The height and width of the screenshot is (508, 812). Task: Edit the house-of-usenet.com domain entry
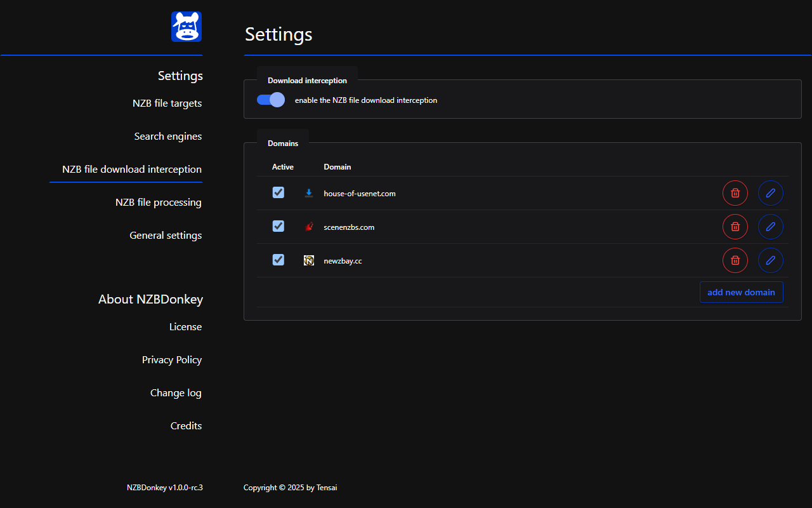770,193
